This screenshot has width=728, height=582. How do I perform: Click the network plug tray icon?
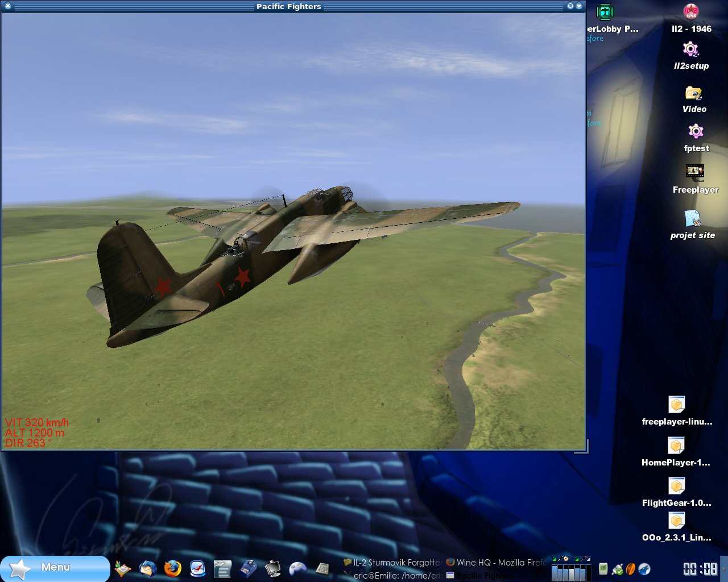coord(617,568)
